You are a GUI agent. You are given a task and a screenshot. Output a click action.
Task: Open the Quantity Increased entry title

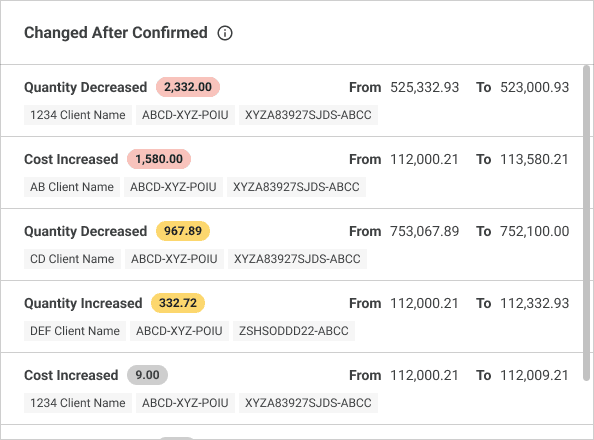point(83,303)
